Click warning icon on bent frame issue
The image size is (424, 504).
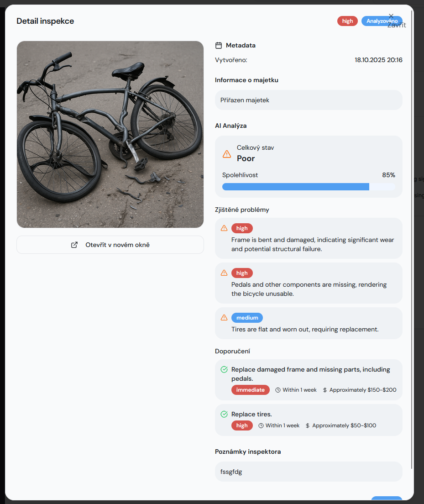(x=224, y=228)
